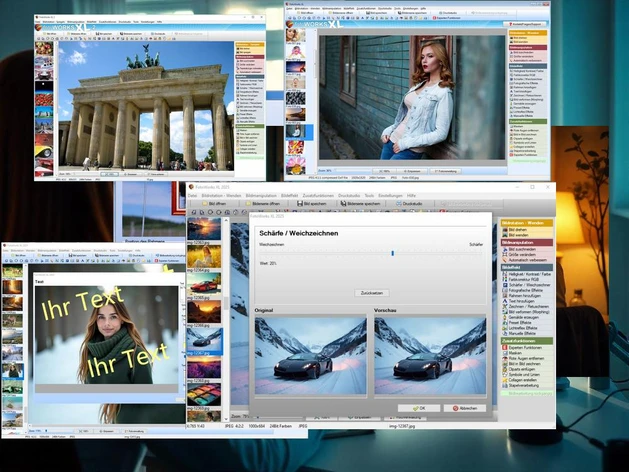The image size is (629, 472).
Task: Click Bilderserie öffnen in front window toolbar
Action: click(262, 204)
